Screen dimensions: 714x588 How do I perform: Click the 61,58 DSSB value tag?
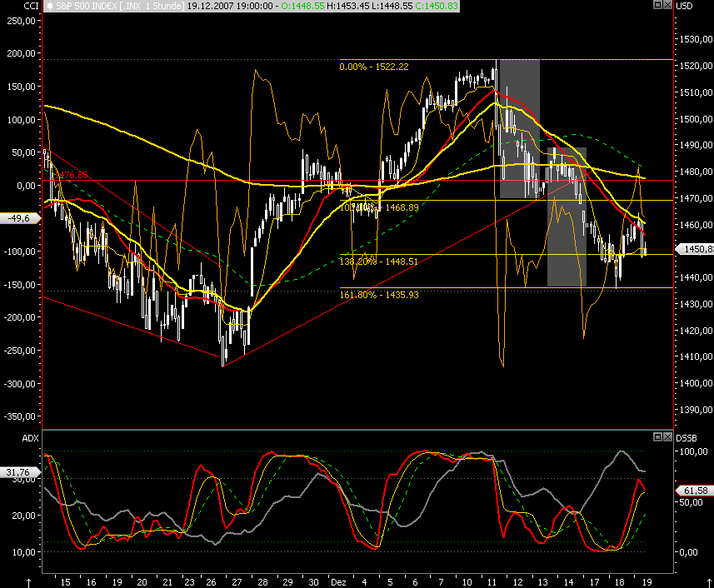(694, 491)
